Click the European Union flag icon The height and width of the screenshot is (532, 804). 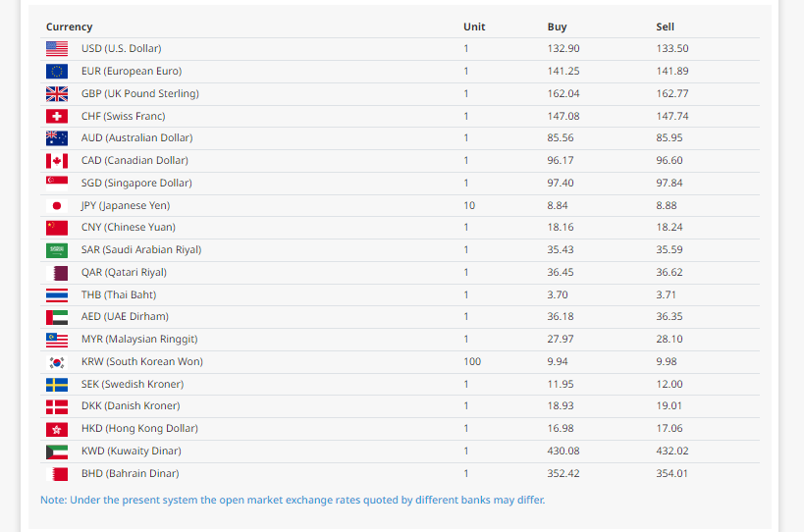pyautogui.click(x=57, y=71)
